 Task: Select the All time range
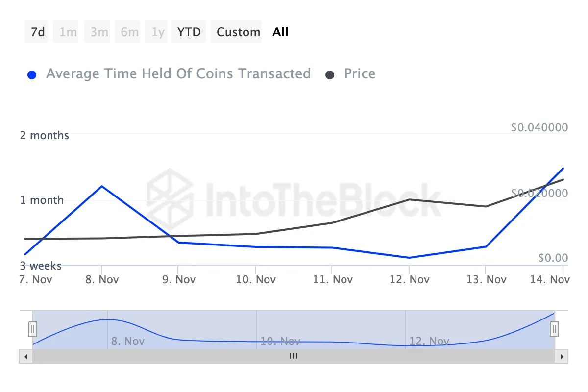280,31
